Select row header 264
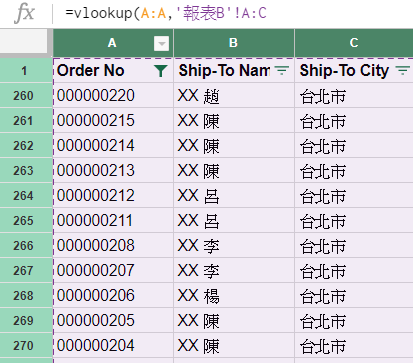The height and width of the screenshot is (363, 413). [x=26, y=195]
